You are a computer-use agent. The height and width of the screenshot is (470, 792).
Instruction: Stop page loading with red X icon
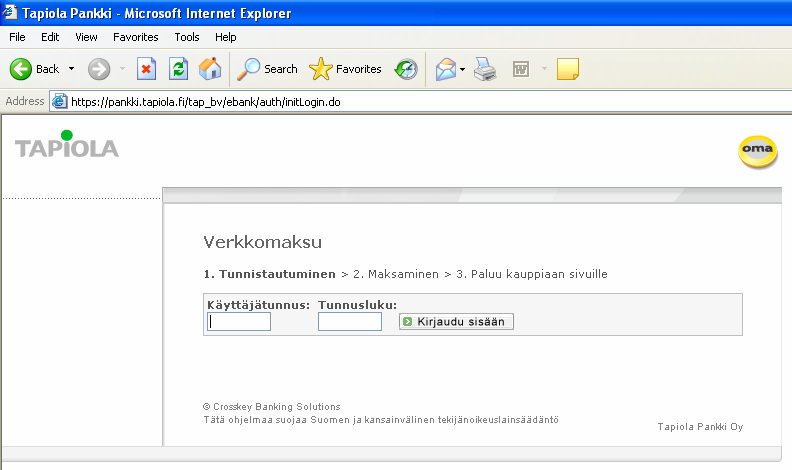click(146, 69)
